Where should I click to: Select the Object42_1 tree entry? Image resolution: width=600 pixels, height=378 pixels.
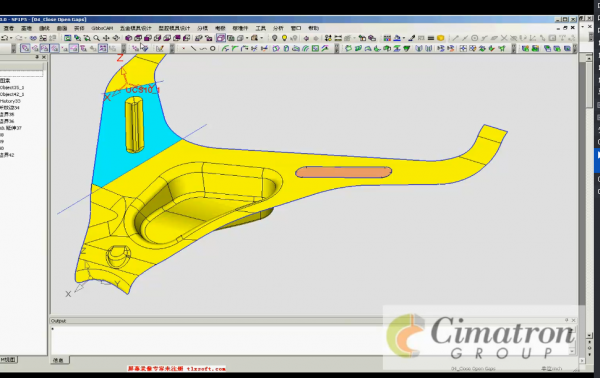tap(12, 94)
